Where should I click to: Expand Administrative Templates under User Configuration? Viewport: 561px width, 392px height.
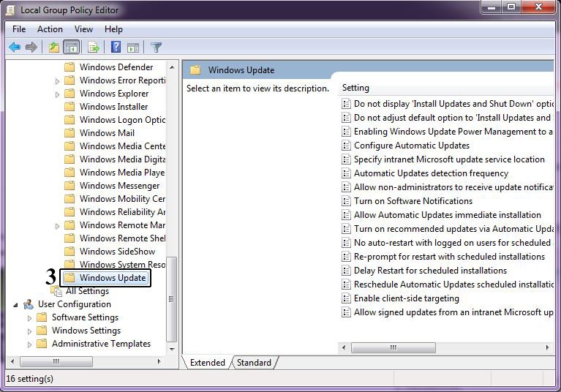click(30, 344)
